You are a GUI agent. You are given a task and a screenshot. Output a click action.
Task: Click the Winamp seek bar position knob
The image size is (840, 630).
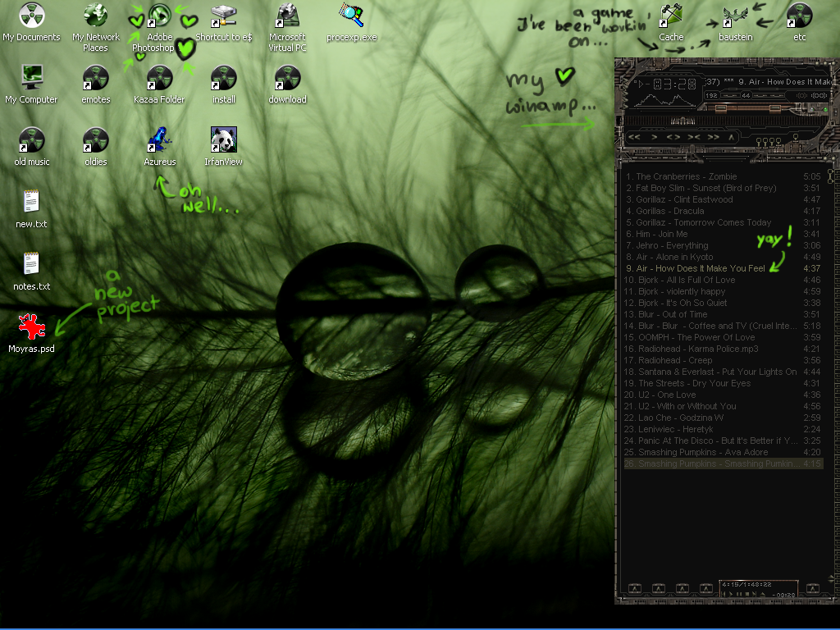[x=683, y=121]
